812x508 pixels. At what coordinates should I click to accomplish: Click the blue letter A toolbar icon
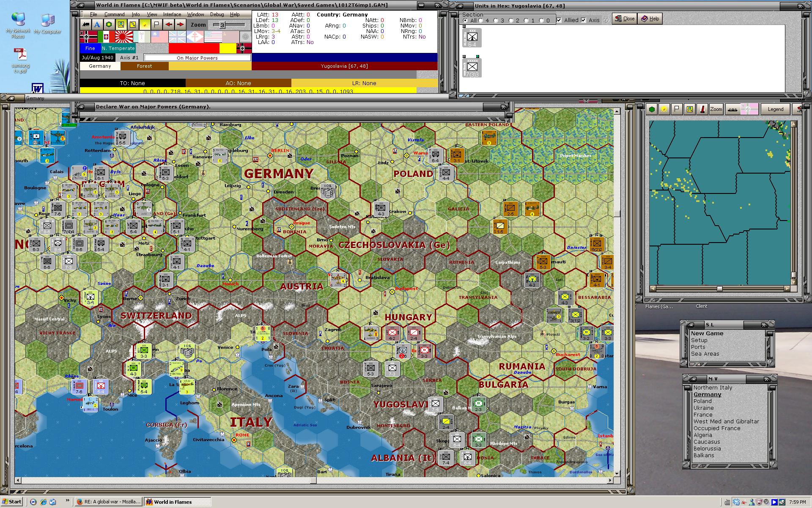tap(97, 25)
